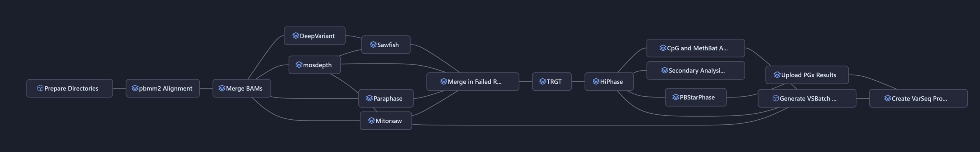The height and width of the screenshot is (152, 980).
Task: Click the layers icon on Mitorsaw node
Action: point(371,121)
